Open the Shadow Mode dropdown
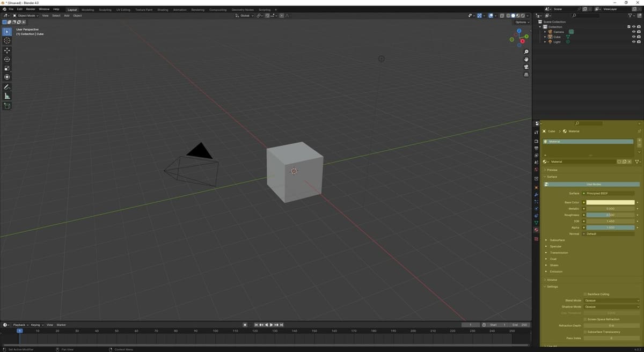The width and height of the screenshot is (644, 352). (x=611, y=306)
